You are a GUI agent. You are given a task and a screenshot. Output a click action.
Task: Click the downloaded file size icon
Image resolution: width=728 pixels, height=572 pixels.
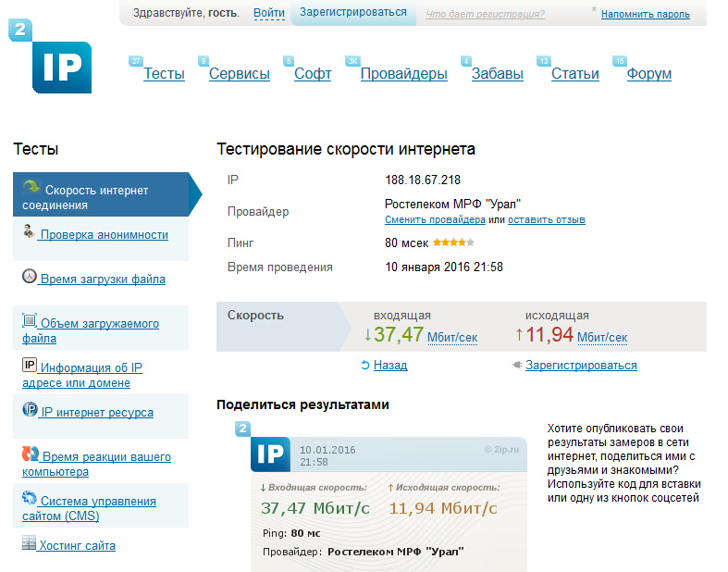coord(30,321)
